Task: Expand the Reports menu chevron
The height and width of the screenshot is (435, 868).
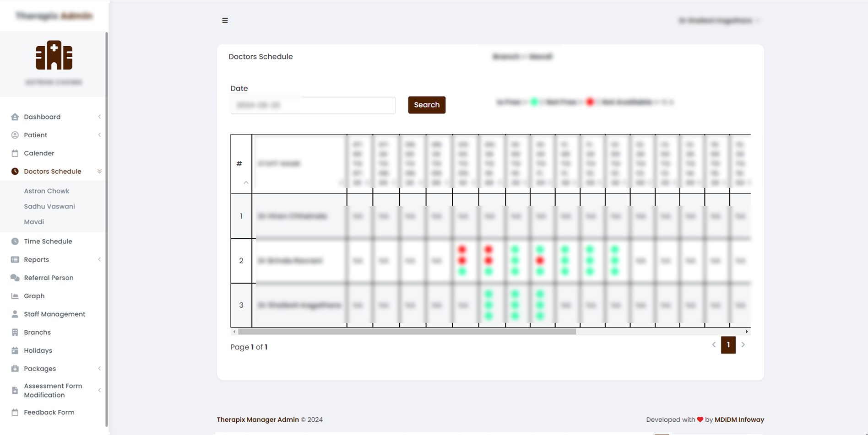Action: [99, 259]
